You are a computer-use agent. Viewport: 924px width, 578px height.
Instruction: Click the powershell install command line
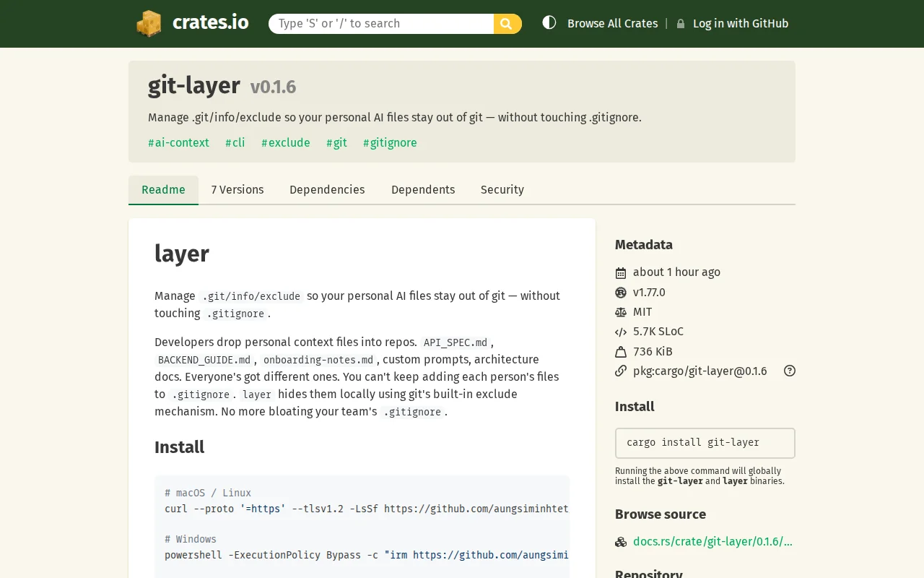point(367,555)
